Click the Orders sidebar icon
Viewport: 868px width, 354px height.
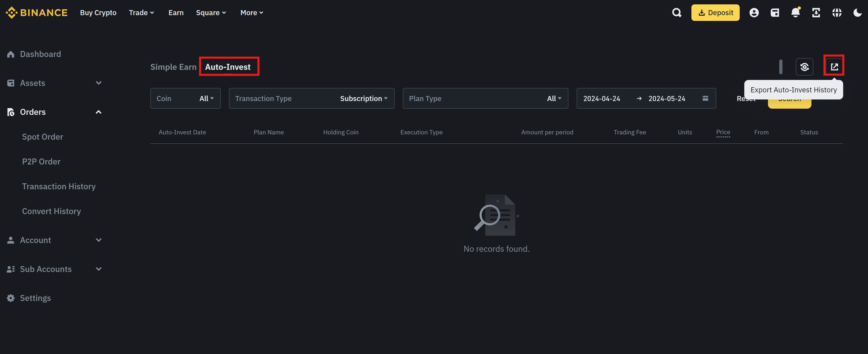click(x=11, y=112)
